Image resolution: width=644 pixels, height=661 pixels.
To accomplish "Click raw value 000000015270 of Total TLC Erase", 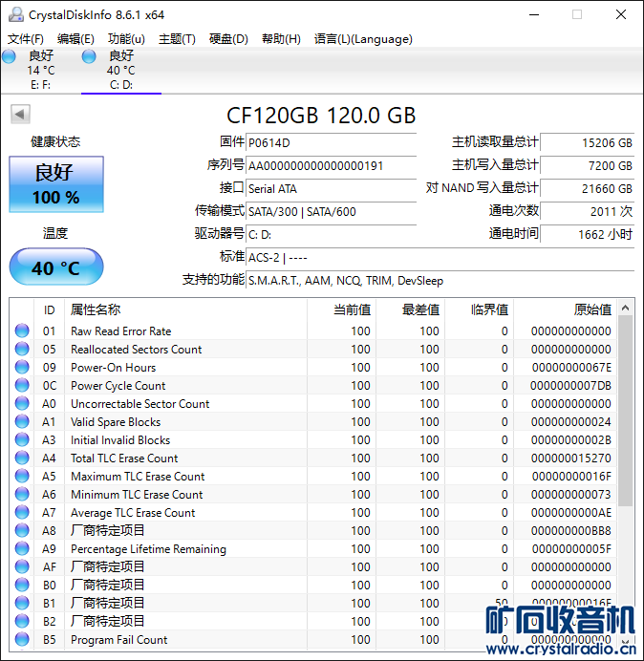I will click(571, 458).
